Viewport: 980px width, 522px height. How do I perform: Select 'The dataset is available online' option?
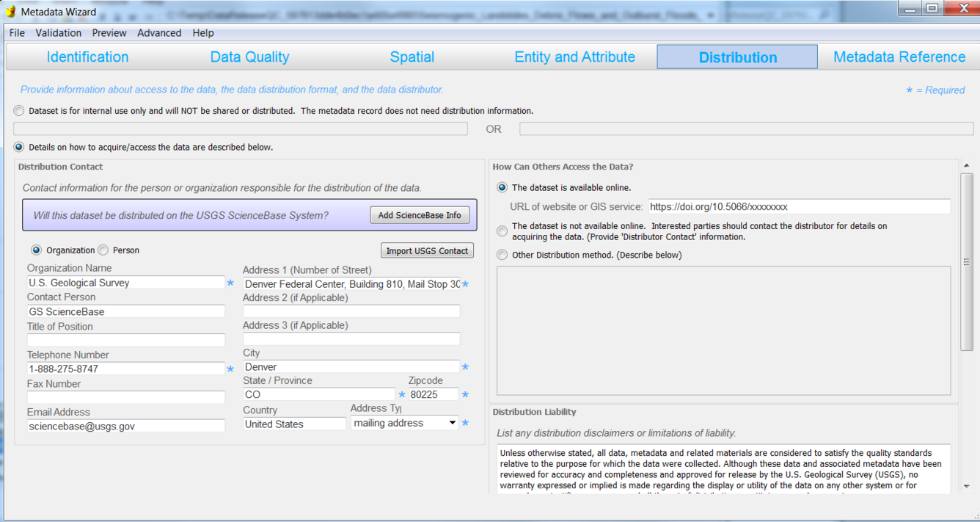coord(502,188)
